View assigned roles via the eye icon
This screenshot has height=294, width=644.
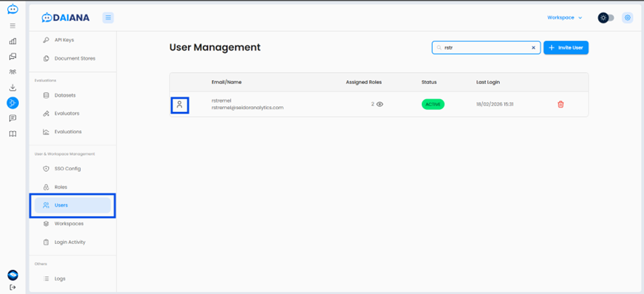380,104
